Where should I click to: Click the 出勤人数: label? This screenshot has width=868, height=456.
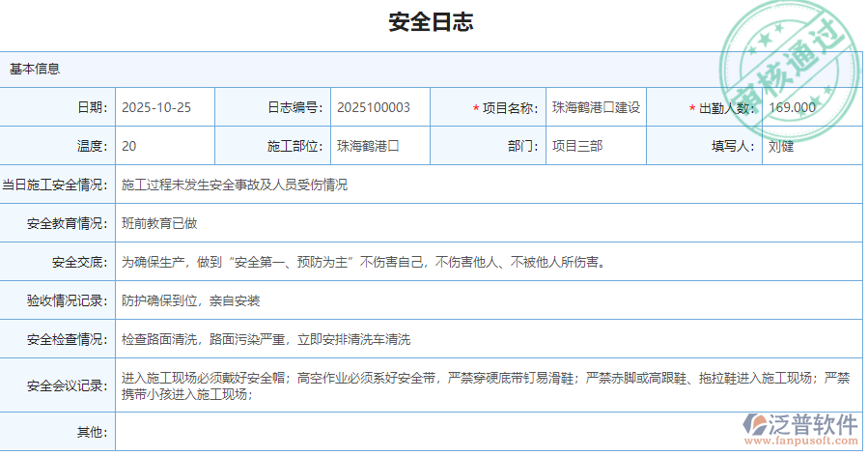pyautogui.click(x=727, y=108)
